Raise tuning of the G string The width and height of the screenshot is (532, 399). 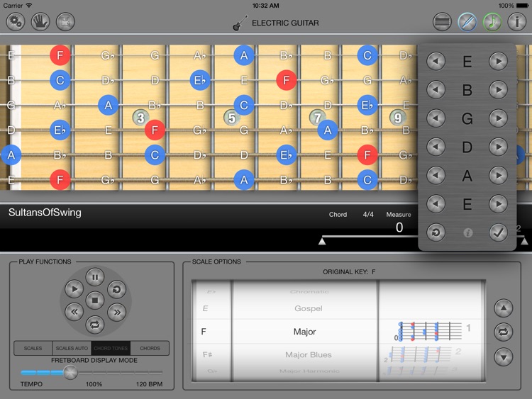click(x=498, y=118)
